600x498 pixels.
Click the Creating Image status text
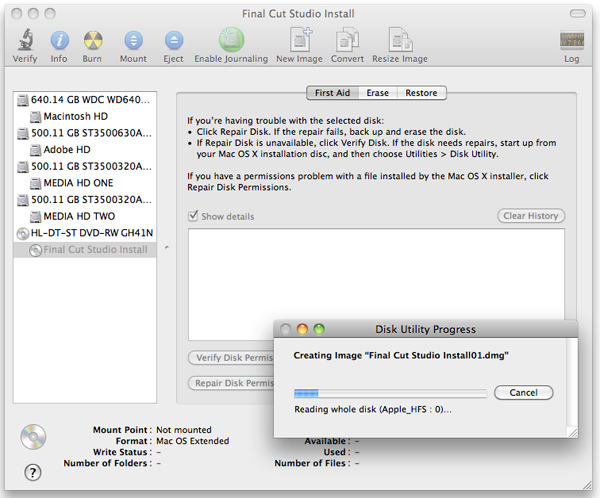coord(401,356)
